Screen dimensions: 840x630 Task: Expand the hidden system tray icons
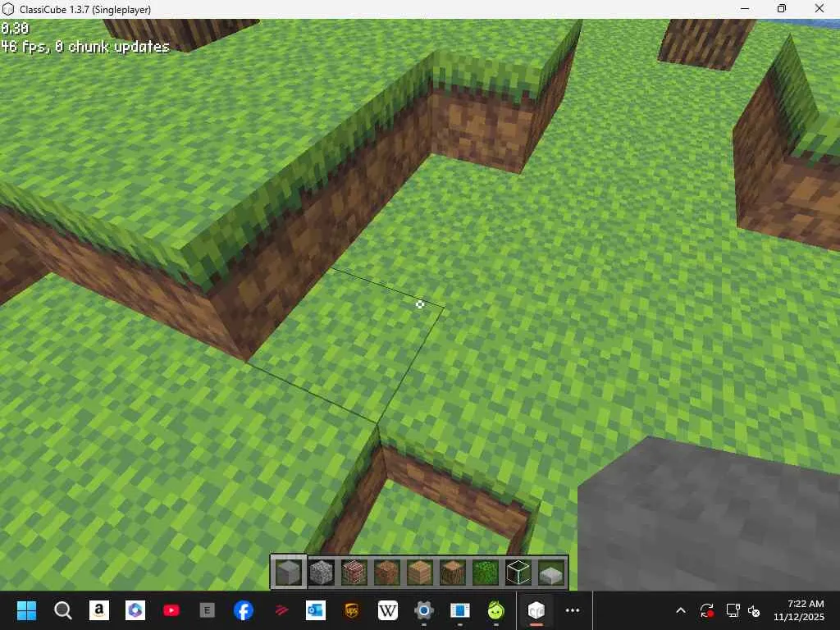[x=681, y=610]
